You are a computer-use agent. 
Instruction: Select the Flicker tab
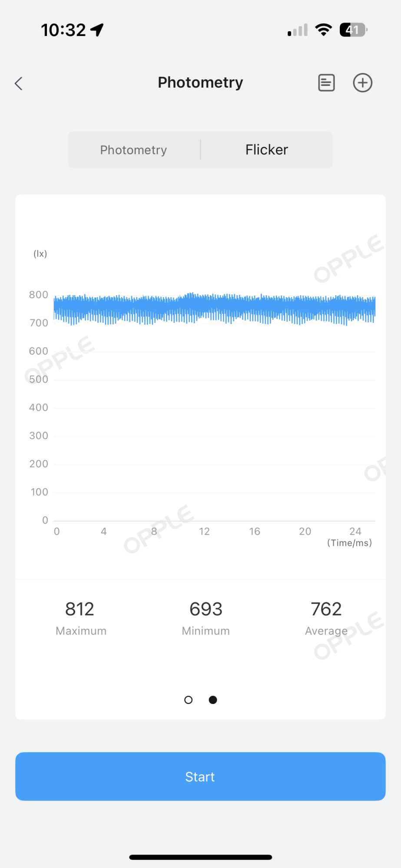coord(267,150)
